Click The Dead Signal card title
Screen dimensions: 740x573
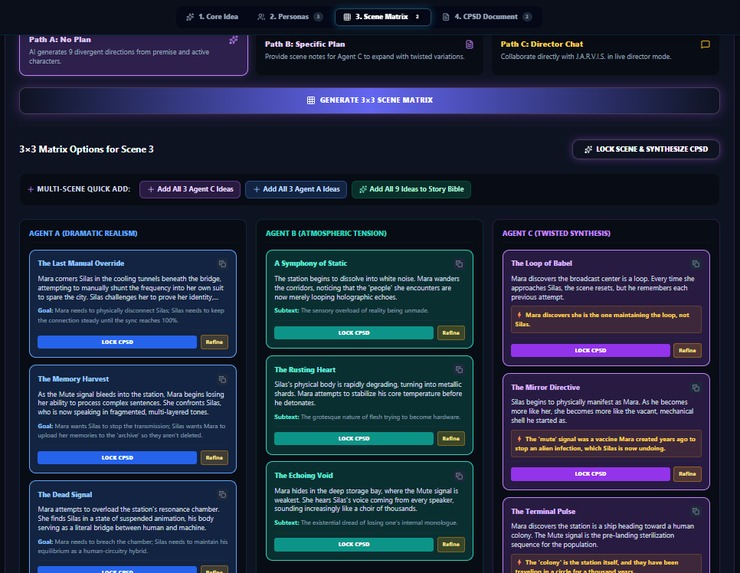coord(65,495)
